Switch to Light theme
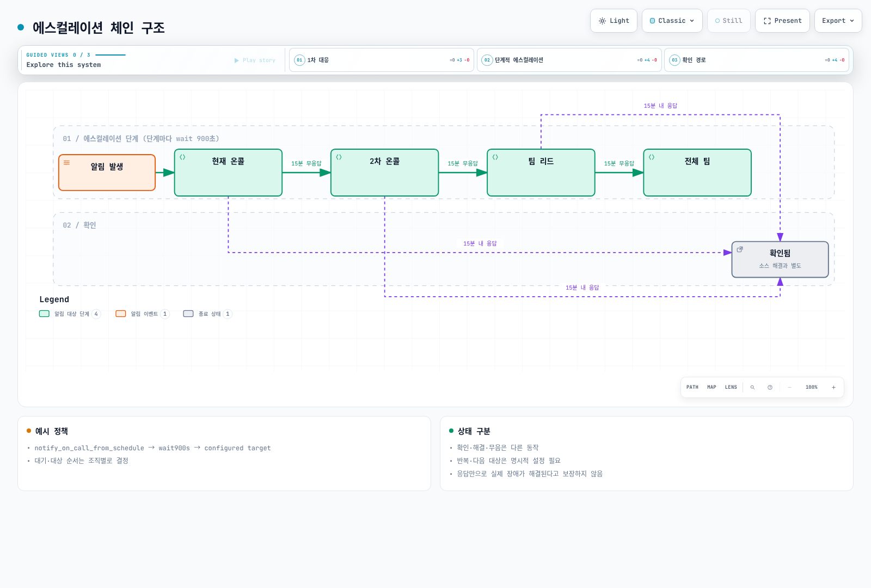 614,21
